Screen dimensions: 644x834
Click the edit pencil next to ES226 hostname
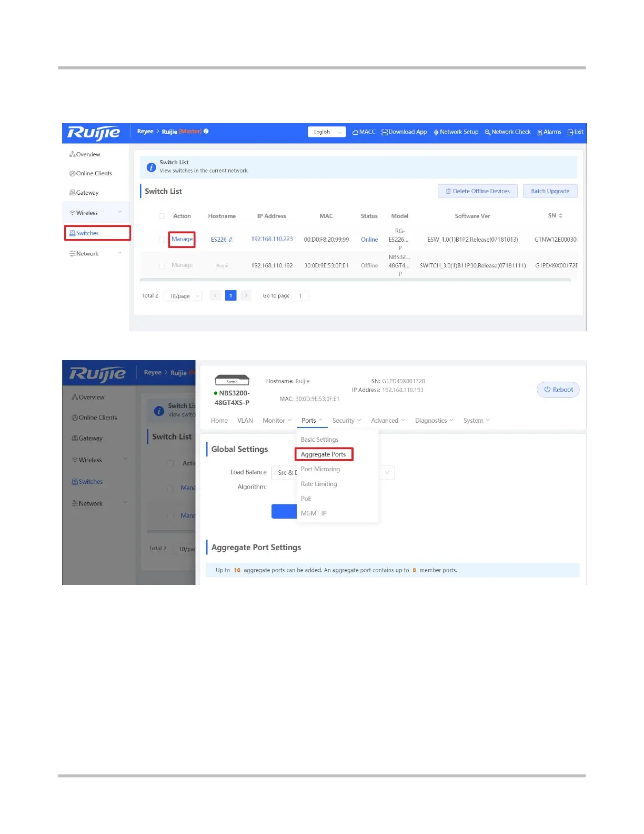230,240
